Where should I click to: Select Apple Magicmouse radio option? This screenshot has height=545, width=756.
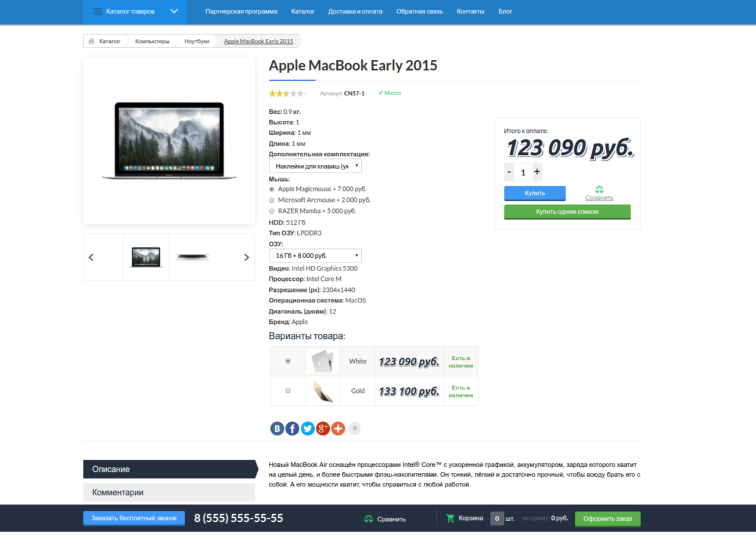pyautogui.click(x=272, y=189)
